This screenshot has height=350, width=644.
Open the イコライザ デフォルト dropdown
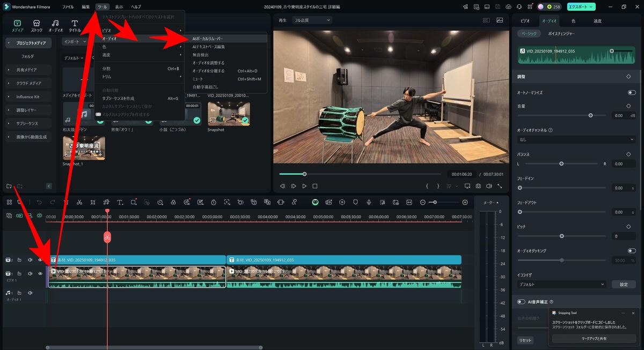pos(561,284)
